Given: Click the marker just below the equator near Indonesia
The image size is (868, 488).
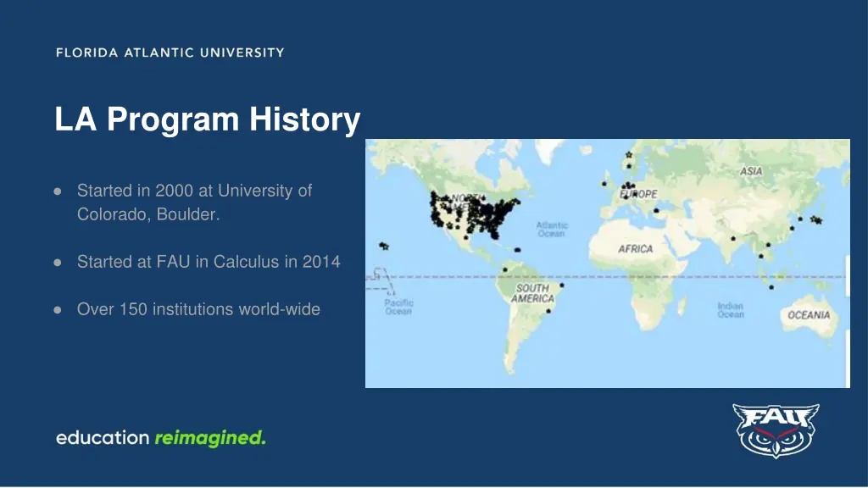Looking at the screenshot, I should click(x=771, y=287).
